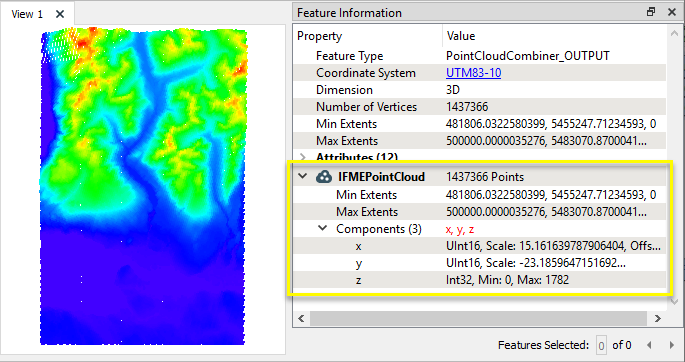Undock the Feature Information panel
This screenshot has width=685, height=362.
point(651,12)
